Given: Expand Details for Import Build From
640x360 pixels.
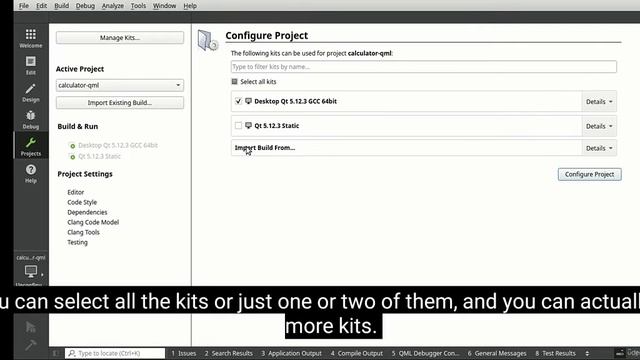Looking at the screenshot, I should (x=599, y=148).
